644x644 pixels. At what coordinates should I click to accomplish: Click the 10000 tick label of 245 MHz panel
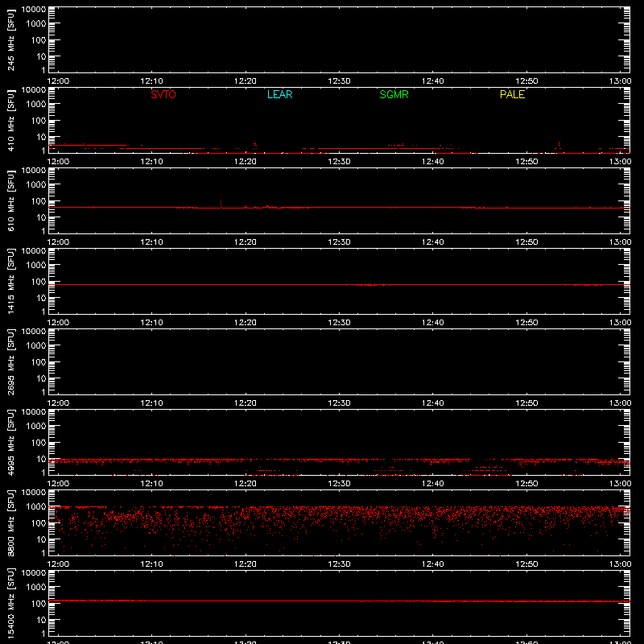(x=34, y=10)
